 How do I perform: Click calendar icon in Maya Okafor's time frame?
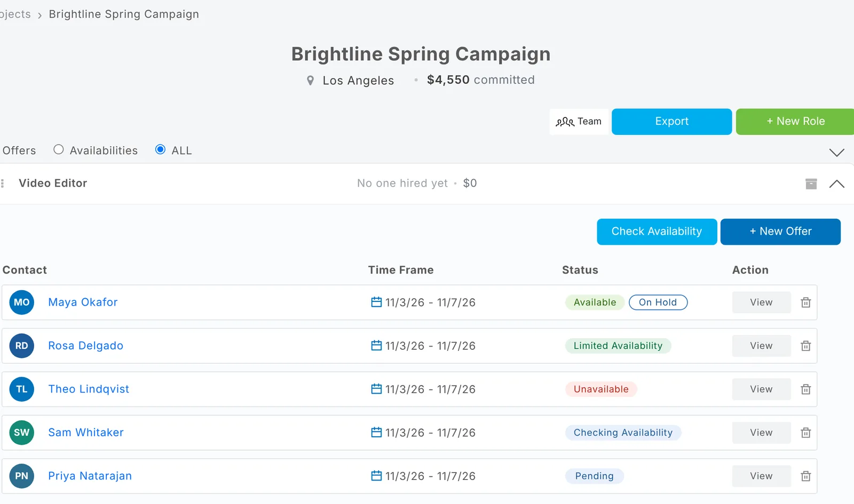pyautogui.click(x=376, y=302)
